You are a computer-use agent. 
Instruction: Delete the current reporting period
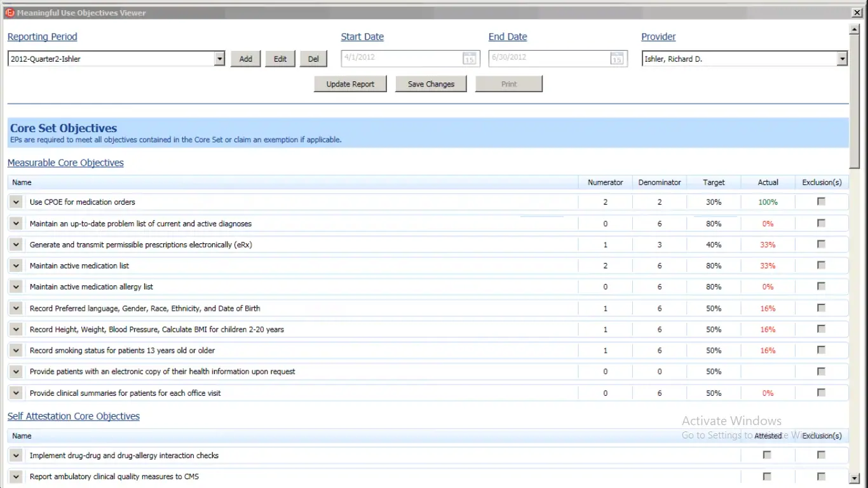pyautogui.click(x=313, y=58)
